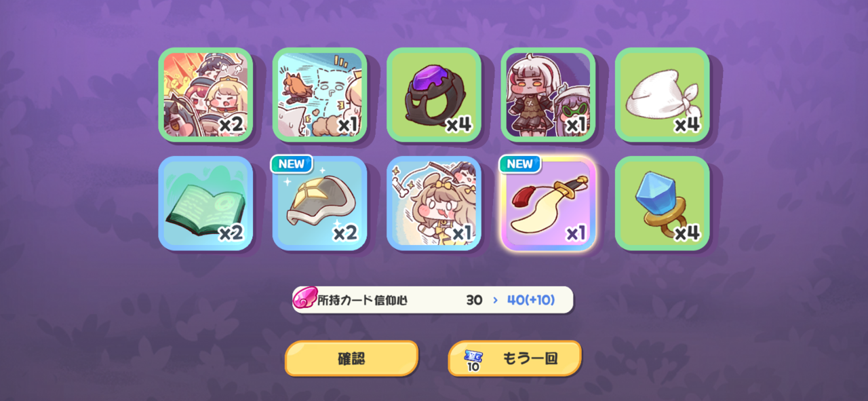Tap the purple gem black ring item

coord(434,94)
